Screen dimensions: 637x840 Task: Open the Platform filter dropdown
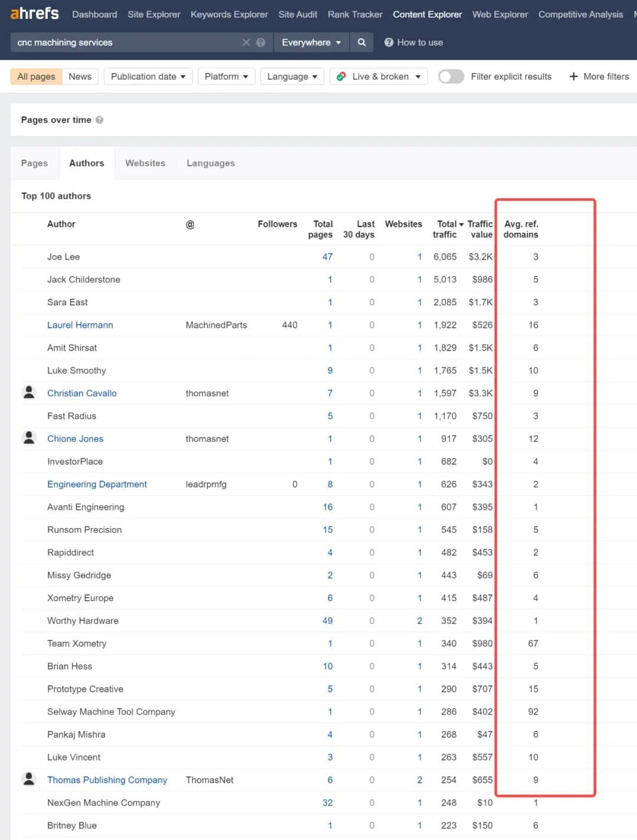(x=226, y=77)
